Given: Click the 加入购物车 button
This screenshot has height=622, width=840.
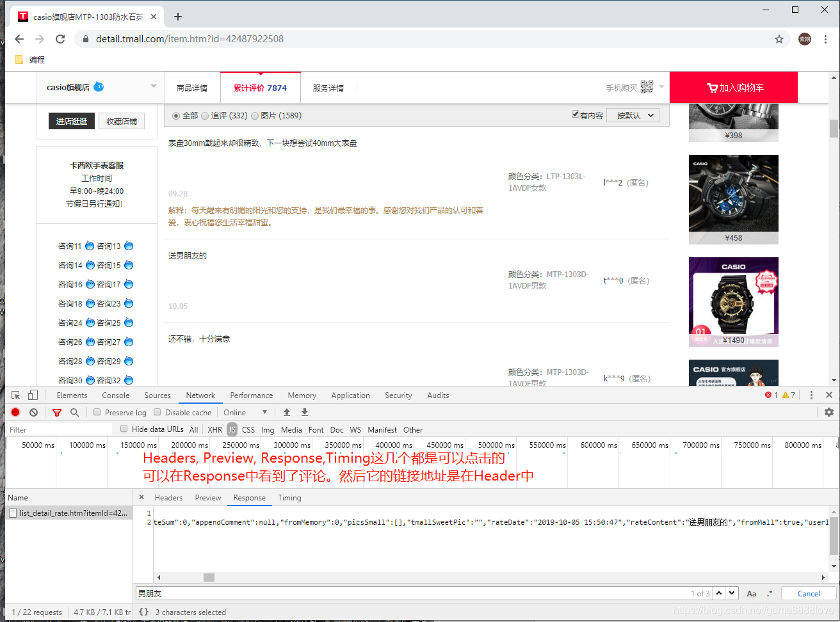Looking at the screenshot, I should coord(734,88).
